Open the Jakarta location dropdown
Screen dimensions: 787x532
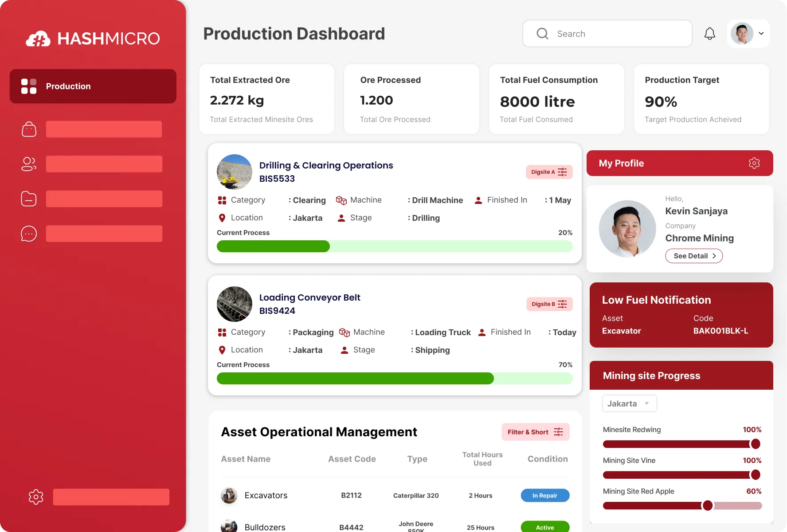pyautogui.click(x=629, y=403)
